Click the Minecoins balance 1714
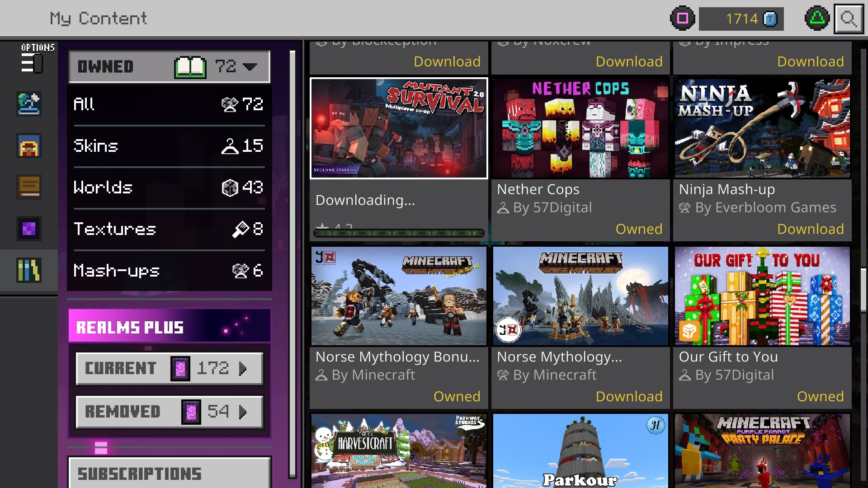 [x=741, y=19]
